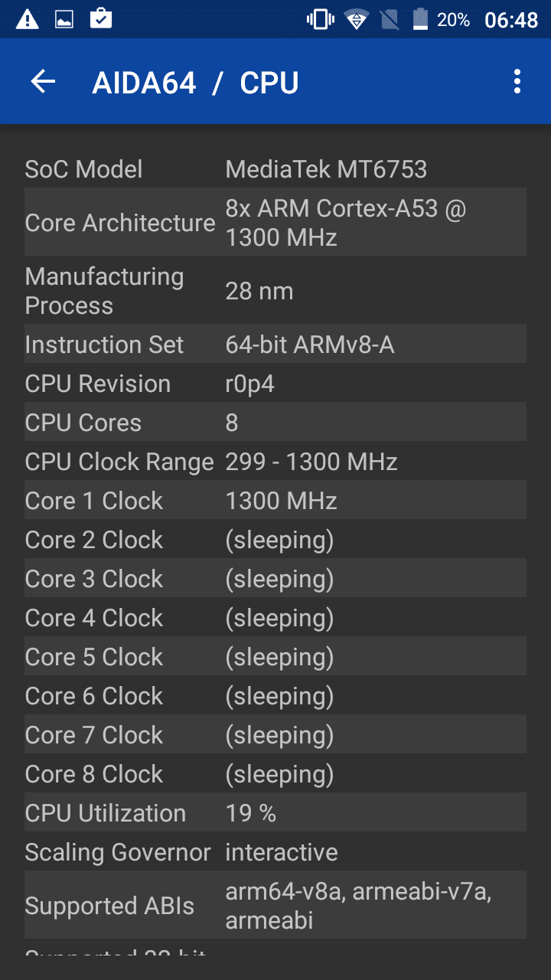Viewport: 551px width, 980px height.
Task: Select the SoC Model row
Action: pos(275,169)
